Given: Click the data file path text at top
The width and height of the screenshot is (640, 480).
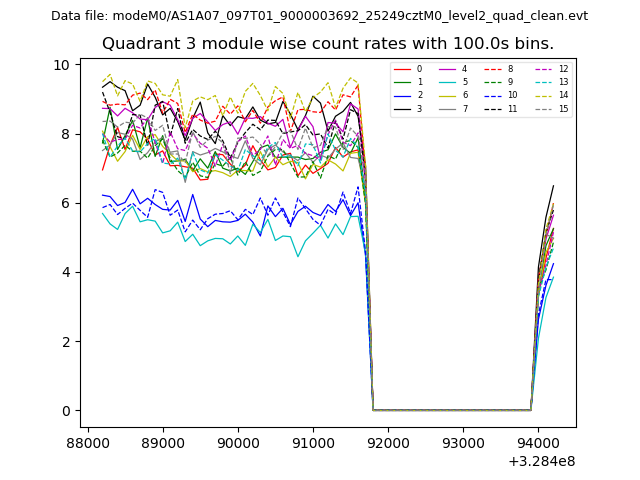Looking at the screenshot, I should tap(319, 16).
